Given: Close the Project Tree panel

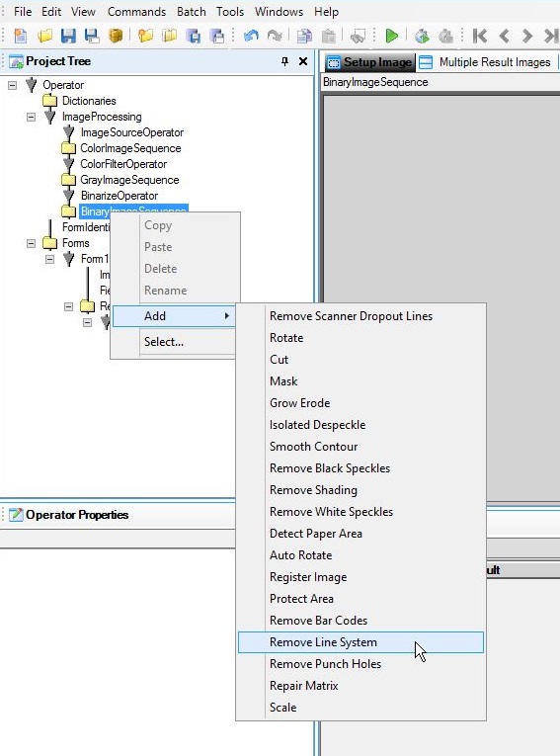Looking at the screenshot, I should (x=303, y=61).
